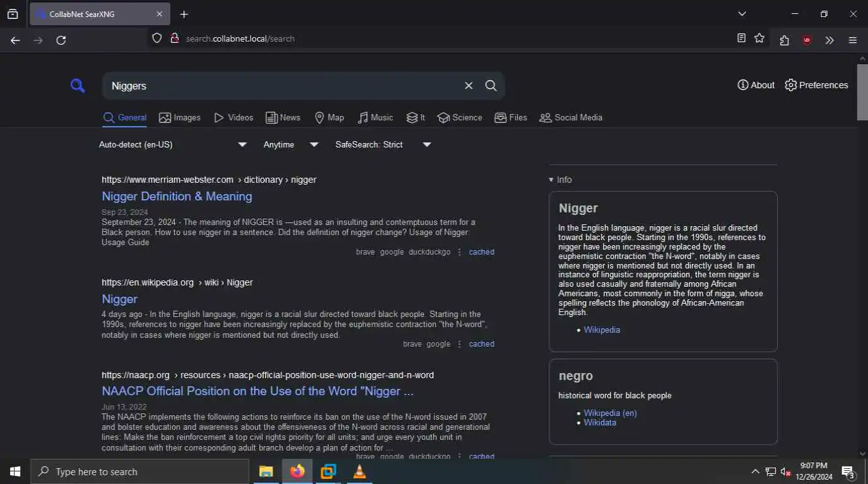This screenshot has width=868, height=484.
Task: Open the Windows Start menu
Action: pyautogui.click(x=15, y=471)
